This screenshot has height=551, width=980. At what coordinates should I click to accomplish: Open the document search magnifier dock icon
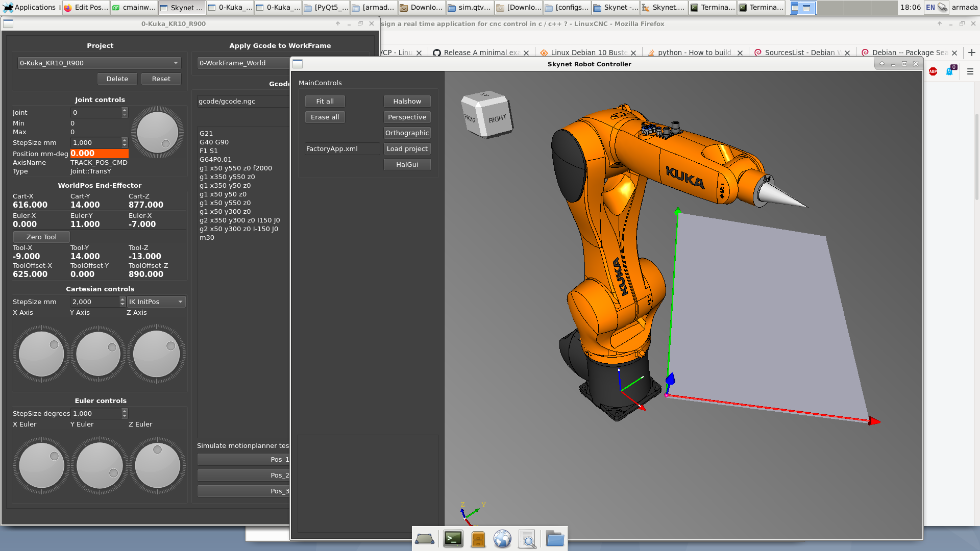(528, 539)
